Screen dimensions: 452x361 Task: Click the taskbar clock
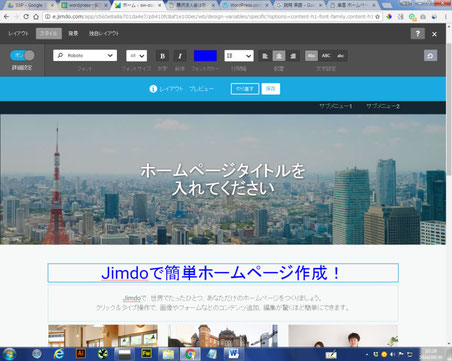point(432,354)
